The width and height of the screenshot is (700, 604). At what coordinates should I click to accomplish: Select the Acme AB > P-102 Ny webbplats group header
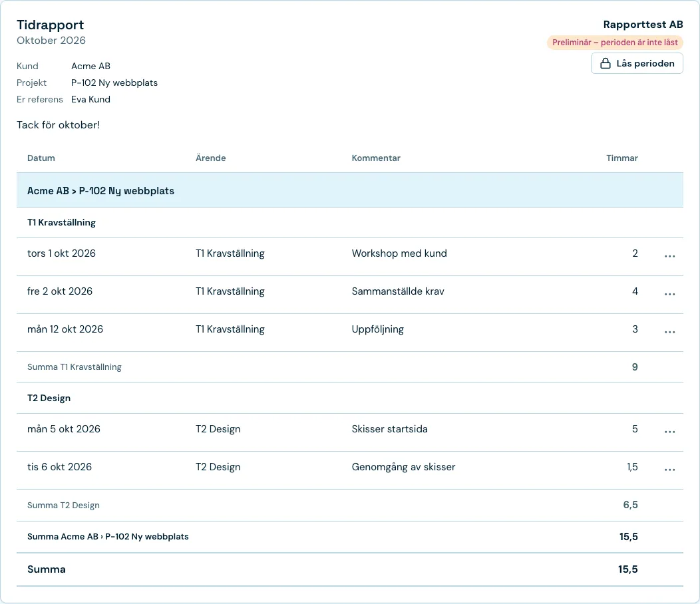349,191
